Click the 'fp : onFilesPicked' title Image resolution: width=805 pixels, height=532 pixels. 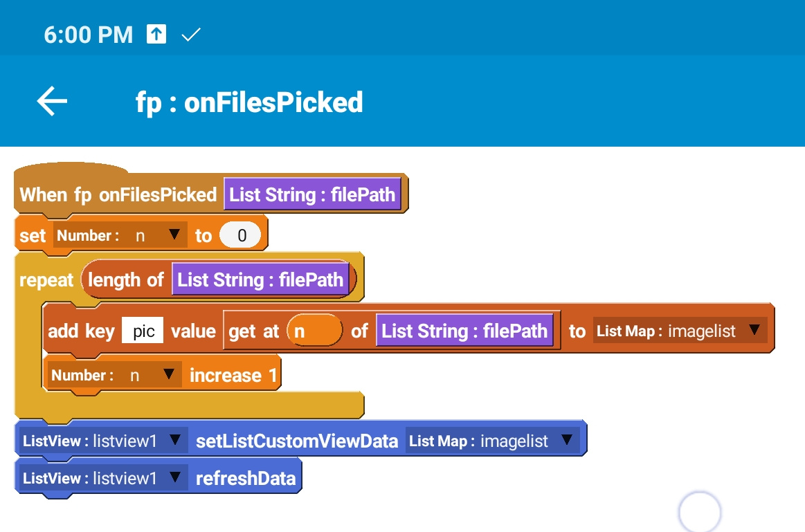coord(249,102)
